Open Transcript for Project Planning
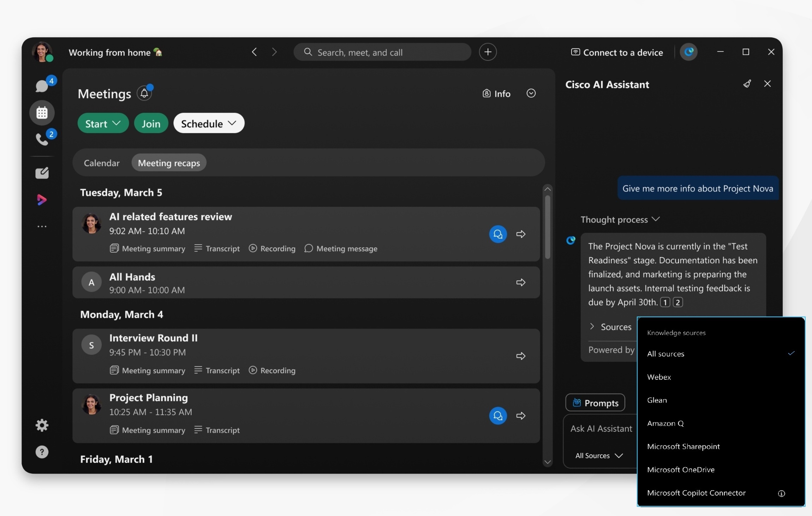The image size is (812, 516). (217, 430)
